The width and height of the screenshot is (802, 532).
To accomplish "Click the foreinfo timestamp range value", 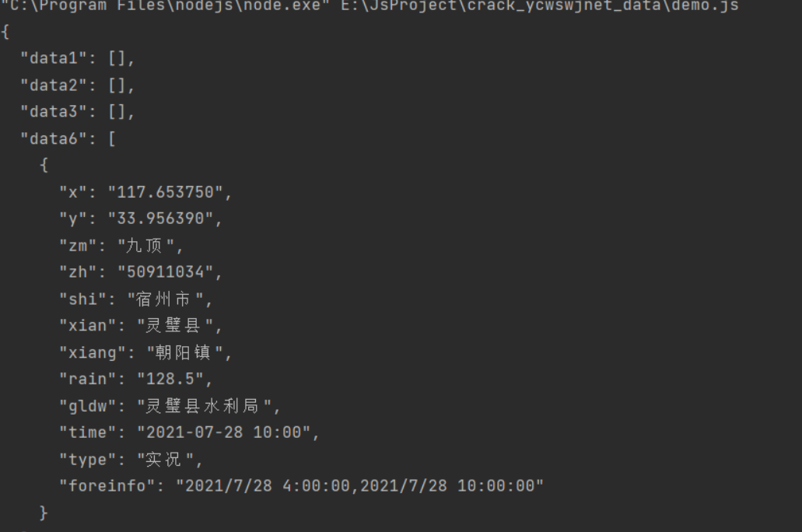I will (x=359, y=486).
